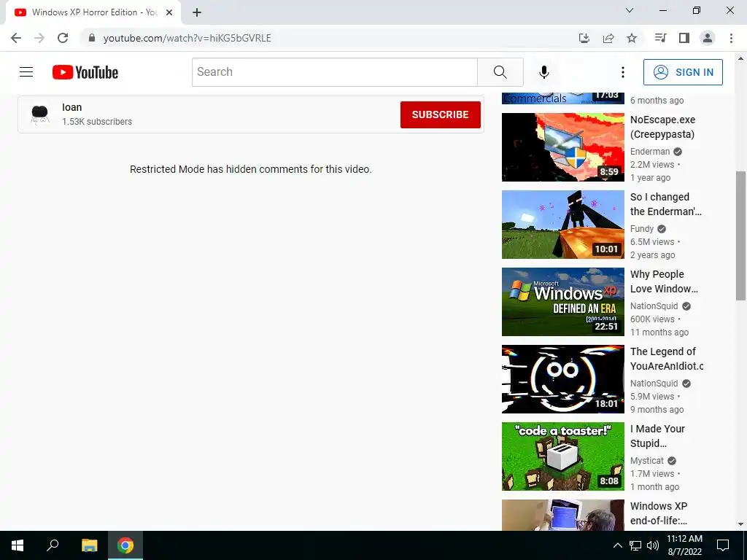This screenshot has width=747, height=560.
Task: Click the scrollbar up arrow
Action: [x=740, y=58]
